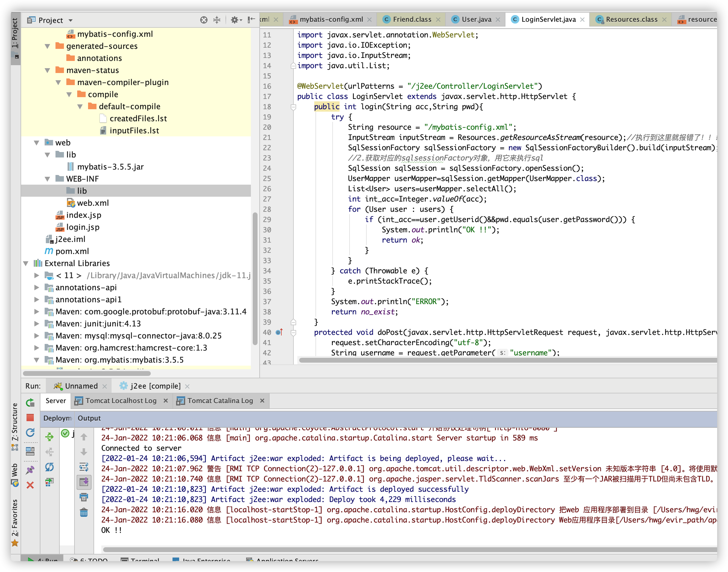Expand Maven junit:junit:4.13 library
728x572 pixels.
point(36,323)
